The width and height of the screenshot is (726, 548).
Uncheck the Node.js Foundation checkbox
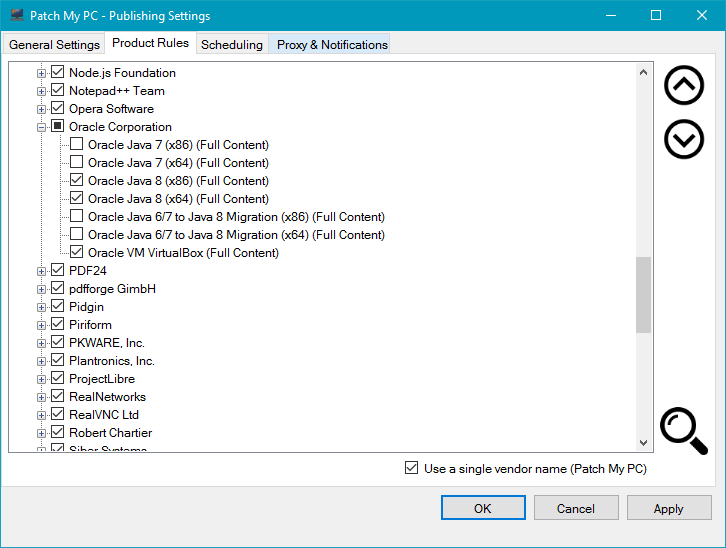coord(57,72)
